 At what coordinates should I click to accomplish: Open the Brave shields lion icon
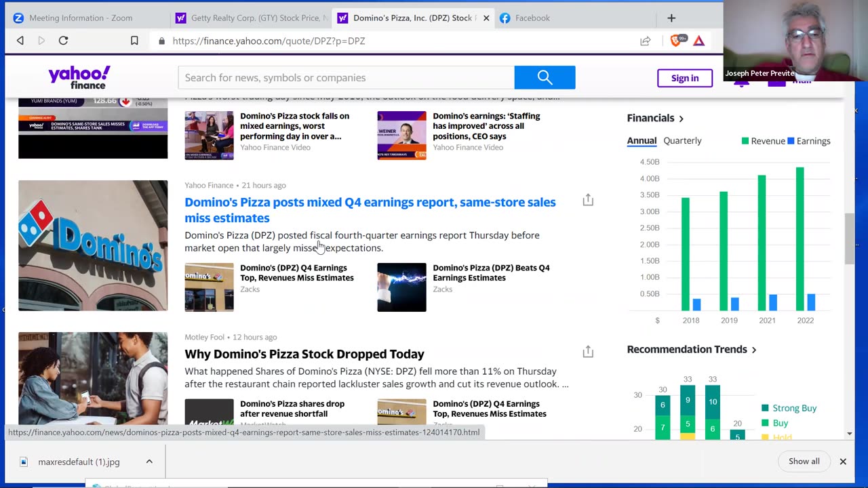pyautogui.click(x=675, y=41)
